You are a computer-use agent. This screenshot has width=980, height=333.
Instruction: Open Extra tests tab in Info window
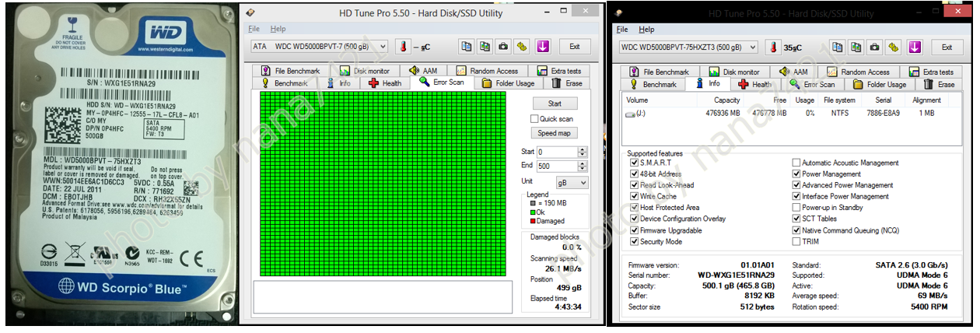point(930,72)
